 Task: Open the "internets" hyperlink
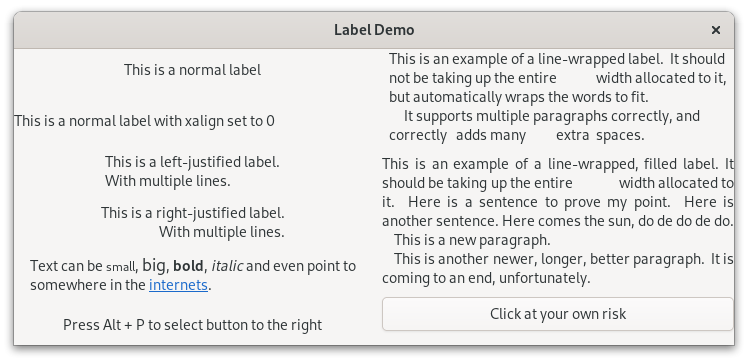[178, 285]
